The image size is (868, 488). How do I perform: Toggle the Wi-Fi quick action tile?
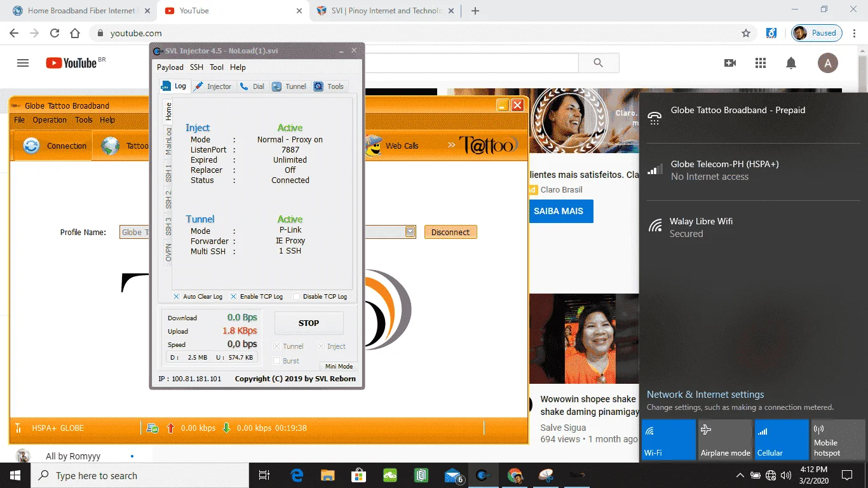point(668,439)
